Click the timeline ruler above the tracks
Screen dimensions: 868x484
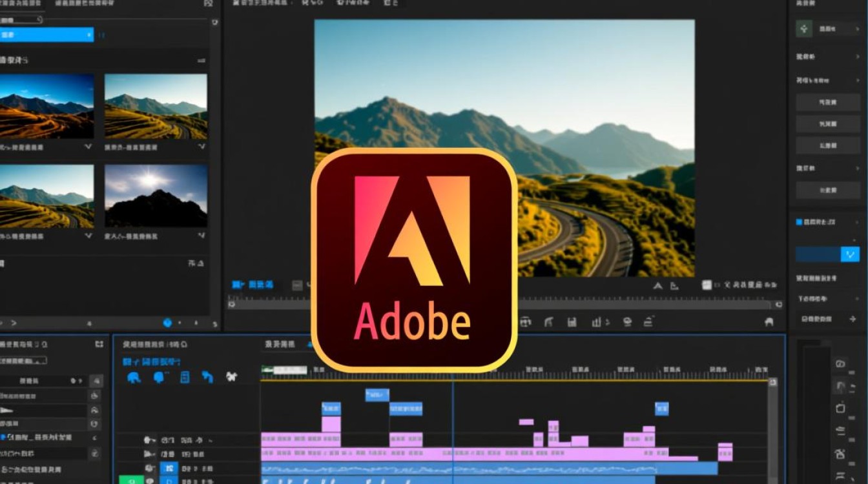tap(515, 372)
